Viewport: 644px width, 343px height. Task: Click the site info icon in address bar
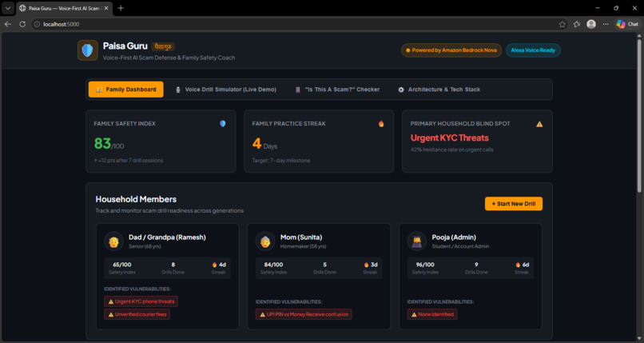click(37, 24)
